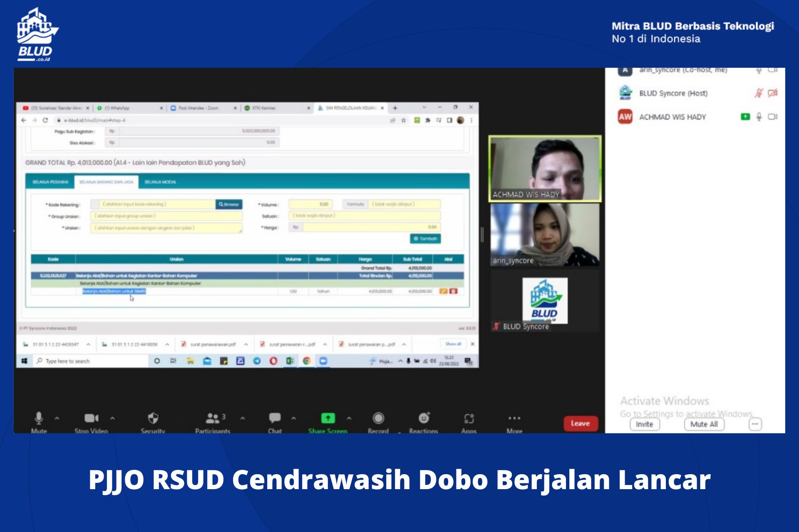799x532 pixels.
Task: Start recording with the Record icon
Action: click(378, 418)
